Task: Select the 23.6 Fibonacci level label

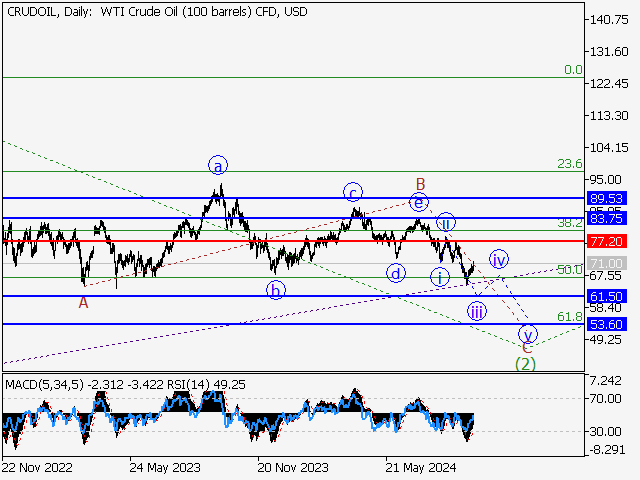Action: click(569, 164)
